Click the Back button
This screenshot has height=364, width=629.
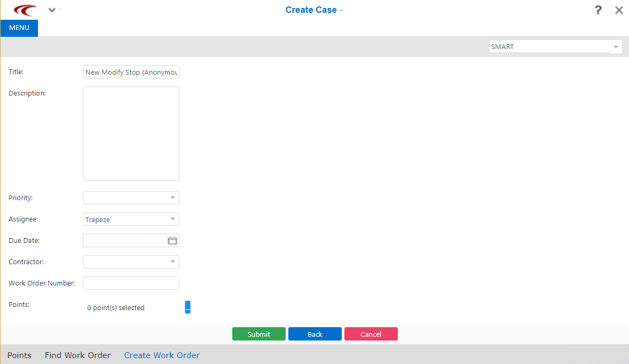coord(314,334)
